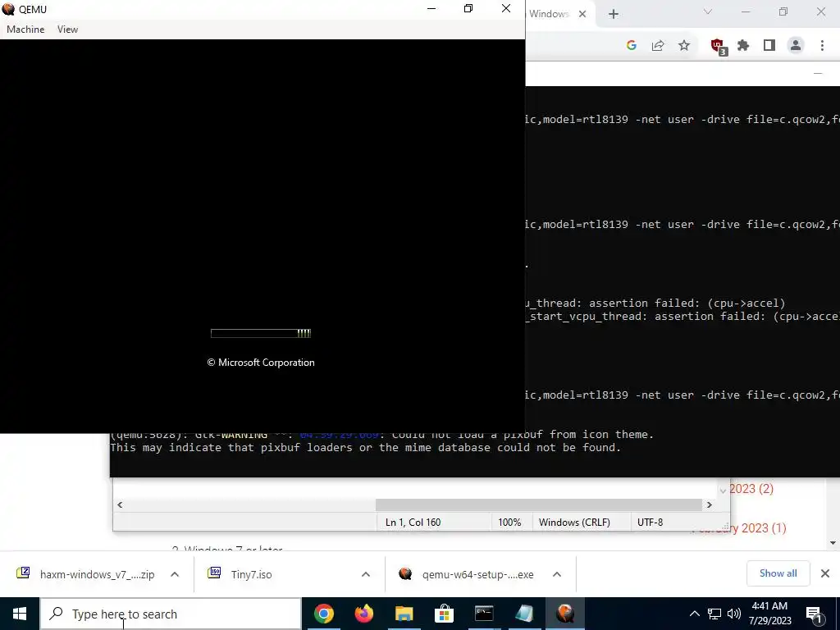Open the volume control in tray
The width and height of the screenshot is (840, 630).
734,614
